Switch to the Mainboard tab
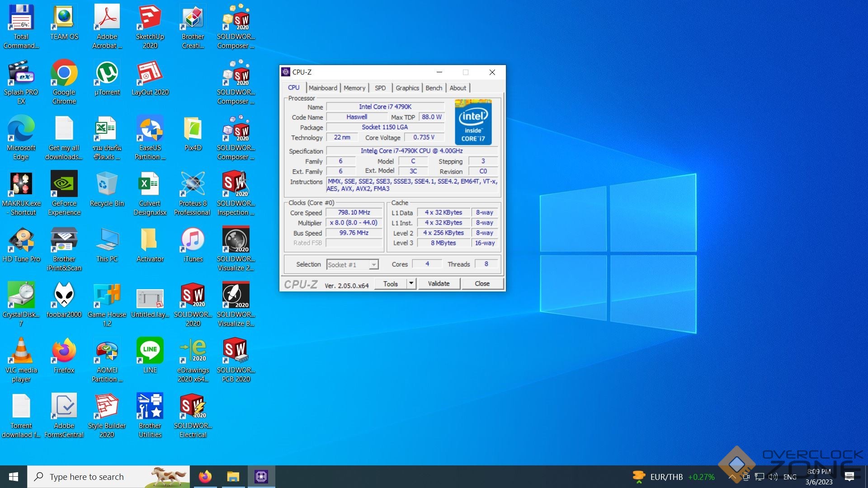 tap(323, 88)
